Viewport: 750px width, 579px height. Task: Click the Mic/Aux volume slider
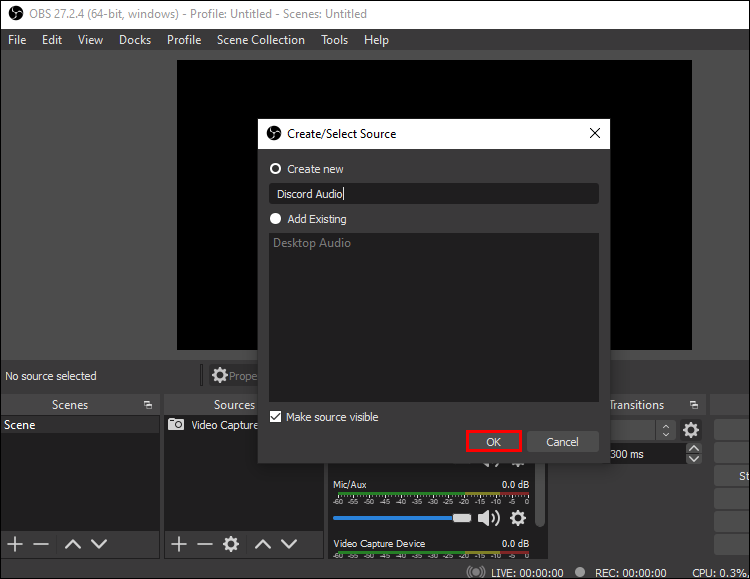point(400,518)
